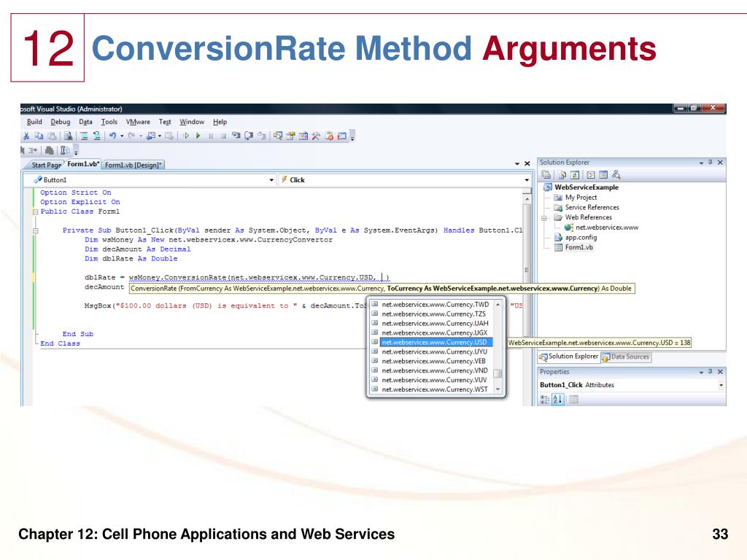Open Solution Explorer from toolbar icon
The image size is (747, 560).
click(278, 136)
